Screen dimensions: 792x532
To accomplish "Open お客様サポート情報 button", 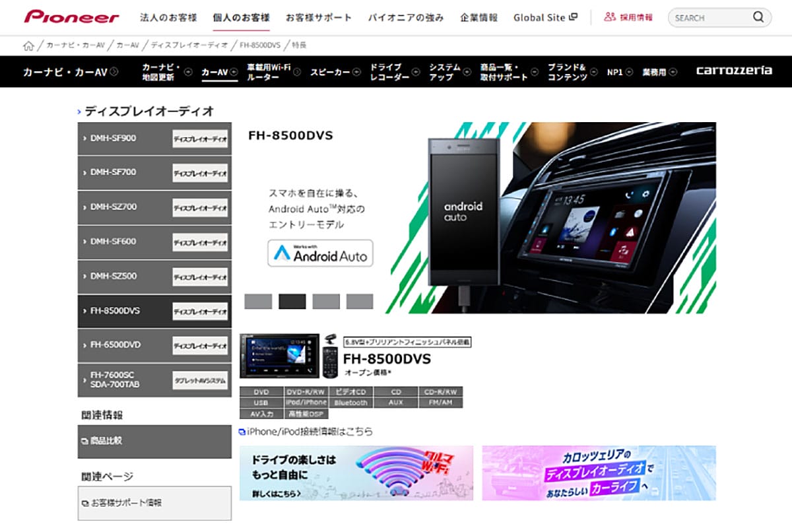I will tap(154, 503).
